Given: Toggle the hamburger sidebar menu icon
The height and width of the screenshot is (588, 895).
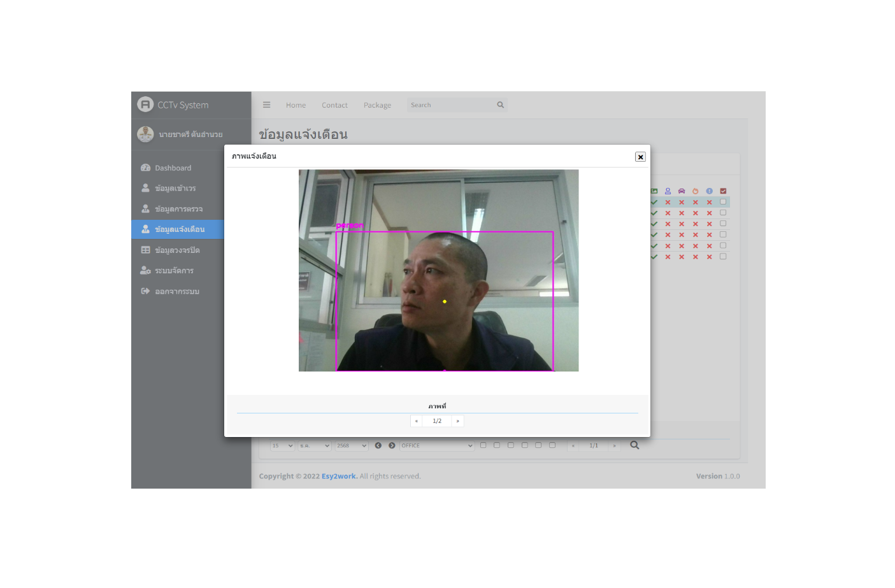Looking at the screenshot, I should coord(267,105).
